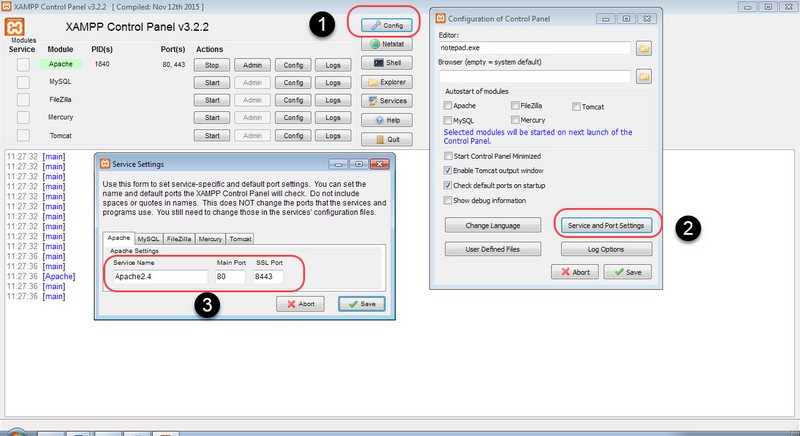Click Main Port field showing 80
The height and width of the screenshot is (436, 800).
[230, 276]
